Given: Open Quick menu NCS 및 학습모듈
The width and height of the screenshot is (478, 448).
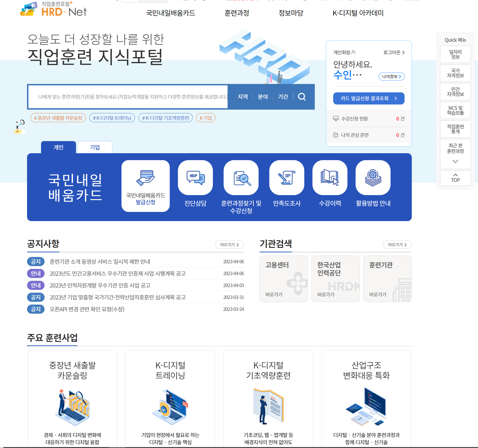Looking at the screenshot, I should (455, 110).
